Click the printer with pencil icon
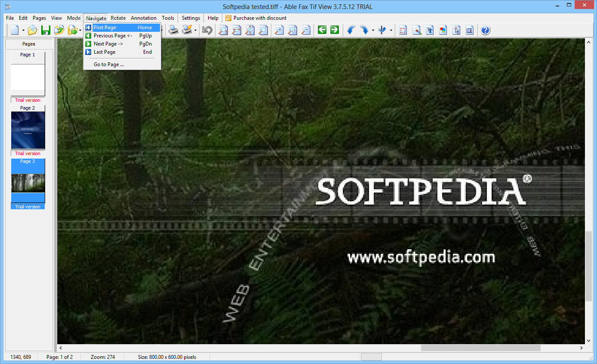The image size is (597, 364). [187, 30]
